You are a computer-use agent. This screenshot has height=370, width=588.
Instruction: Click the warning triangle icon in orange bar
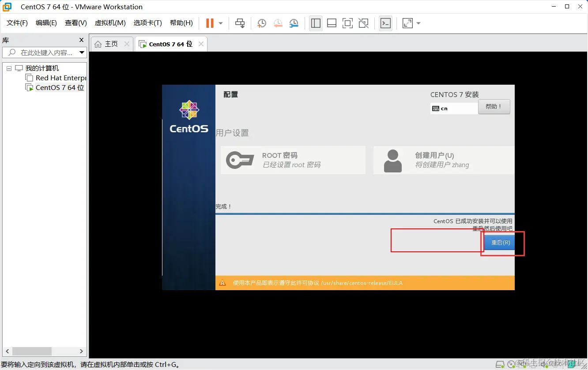[x=222, y=283]
